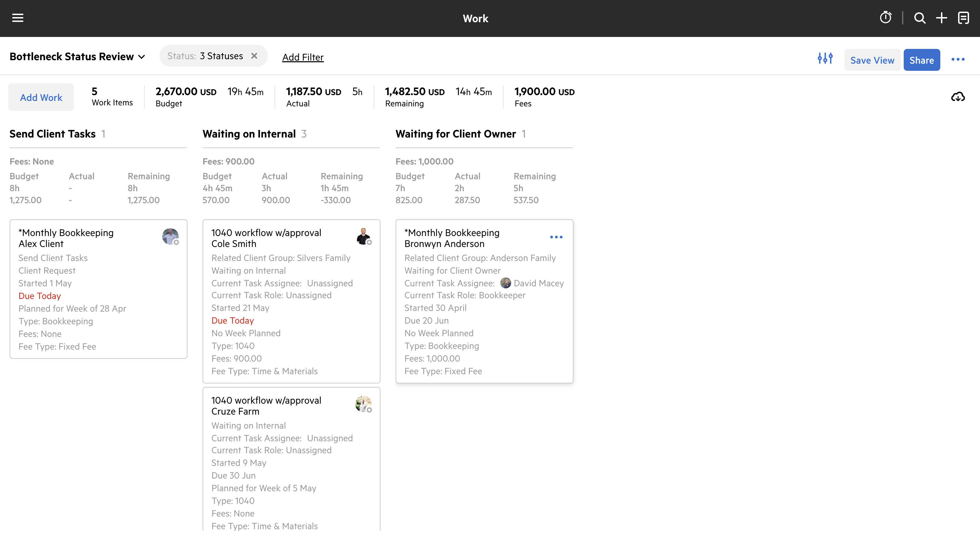This screenshot has width=980, height=535.
Task: Open the Cruze Farm 1040 workflow card
Action: [x=266, y=406]
